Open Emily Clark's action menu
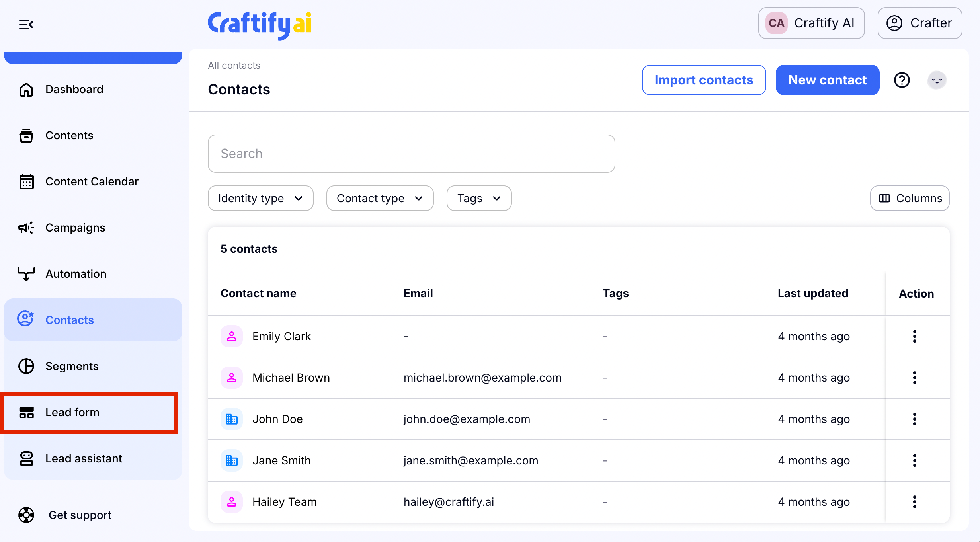The width and height of the screenshot is (980, 542). 914,336
